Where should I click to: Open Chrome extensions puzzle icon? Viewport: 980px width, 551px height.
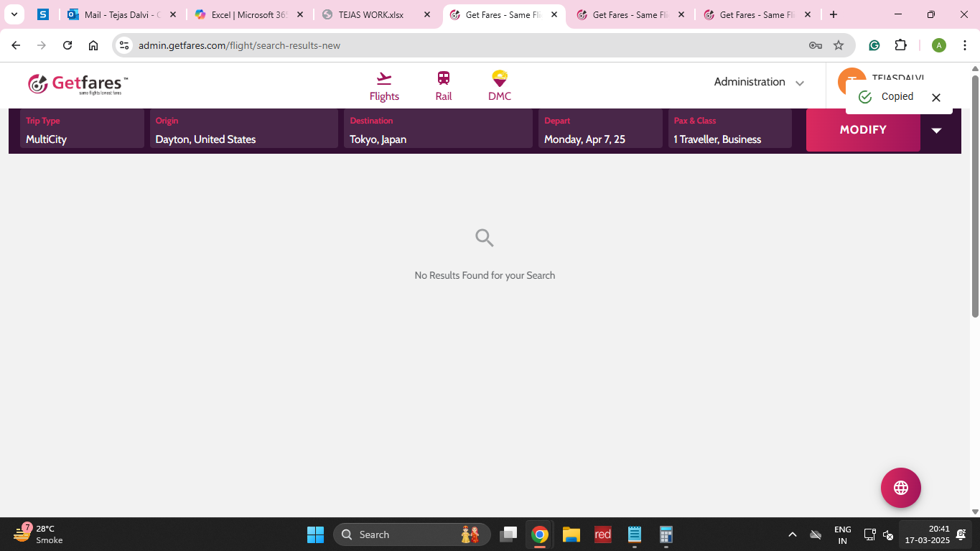click(900, 45)
